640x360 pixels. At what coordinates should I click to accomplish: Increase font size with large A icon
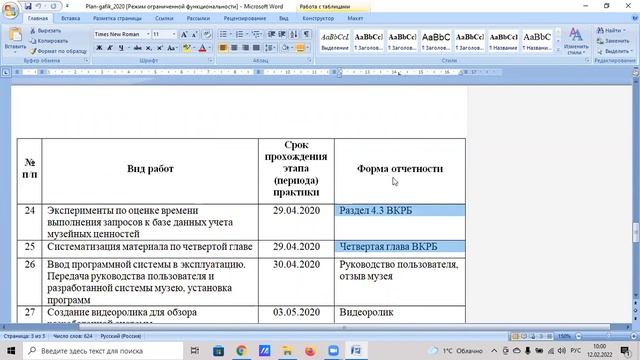click(184, 34)
